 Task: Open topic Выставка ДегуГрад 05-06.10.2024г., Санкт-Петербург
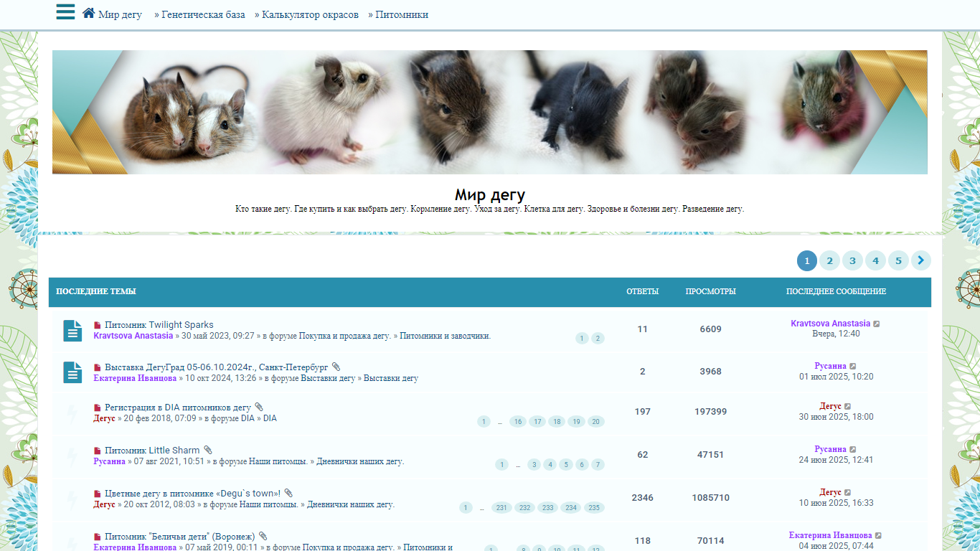(x=217, y=367)
